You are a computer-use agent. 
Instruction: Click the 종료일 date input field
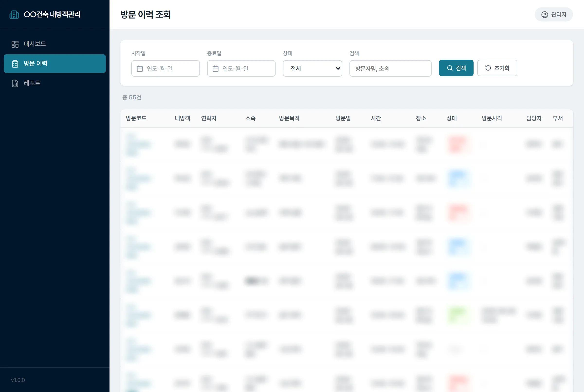pos(241,68)
